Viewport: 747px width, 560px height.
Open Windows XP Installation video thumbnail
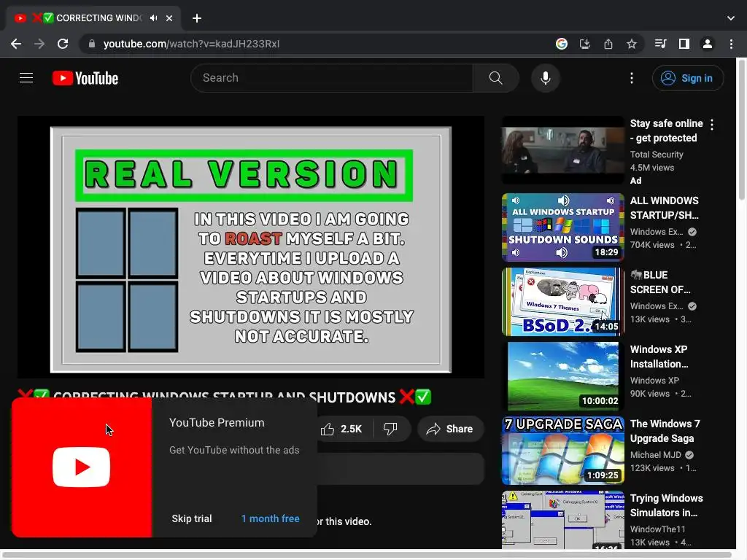pyautogui.click(x=563, y=376)
